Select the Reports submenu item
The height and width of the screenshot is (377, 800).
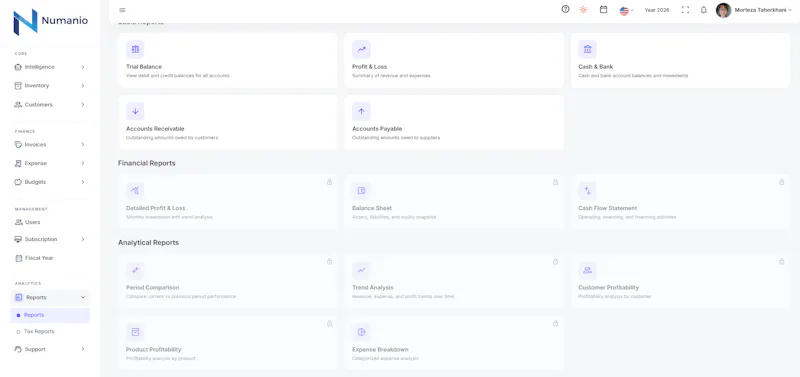[50, 315]
